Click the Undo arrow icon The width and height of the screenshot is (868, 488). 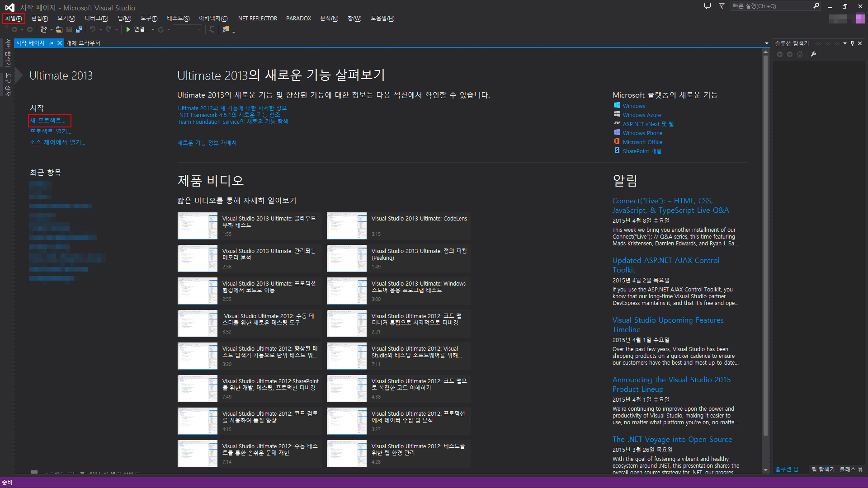(93, 29)
